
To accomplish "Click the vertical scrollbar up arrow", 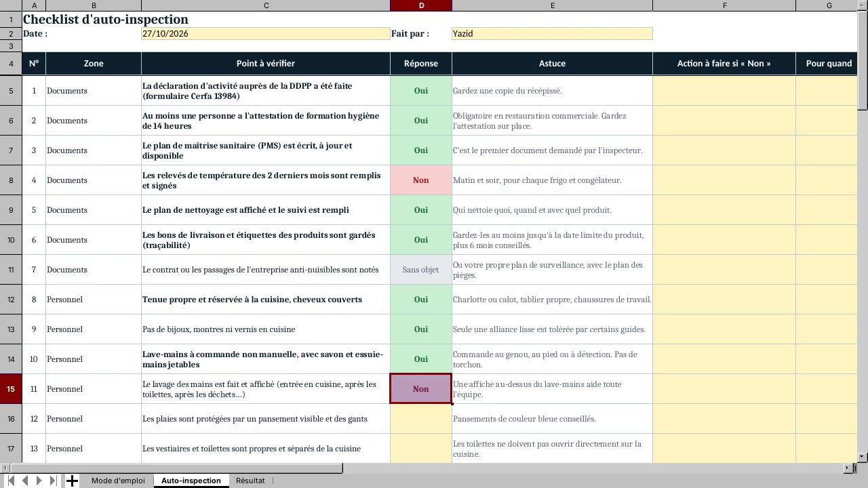I will click(863, 5).
